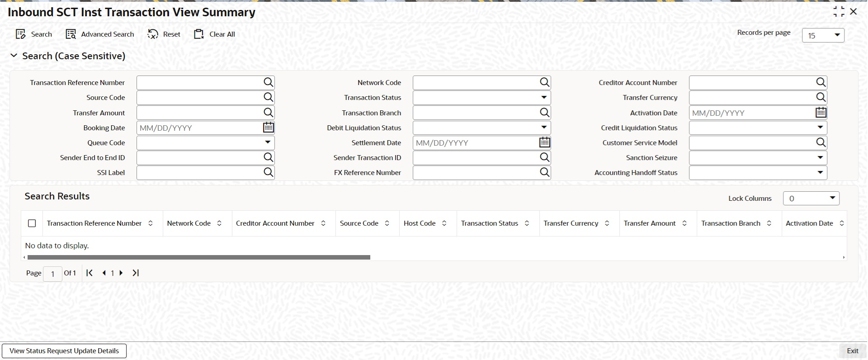
Task: Open the Credit Liquidation Status dropdown
Action: (758, 128)
